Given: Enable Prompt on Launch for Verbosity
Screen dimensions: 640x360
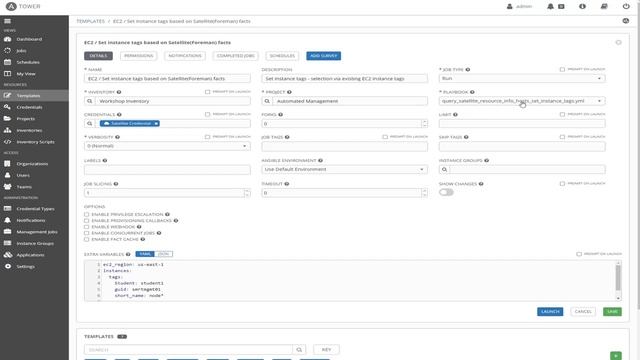Looking at the screenshot, I should (207, 137).
